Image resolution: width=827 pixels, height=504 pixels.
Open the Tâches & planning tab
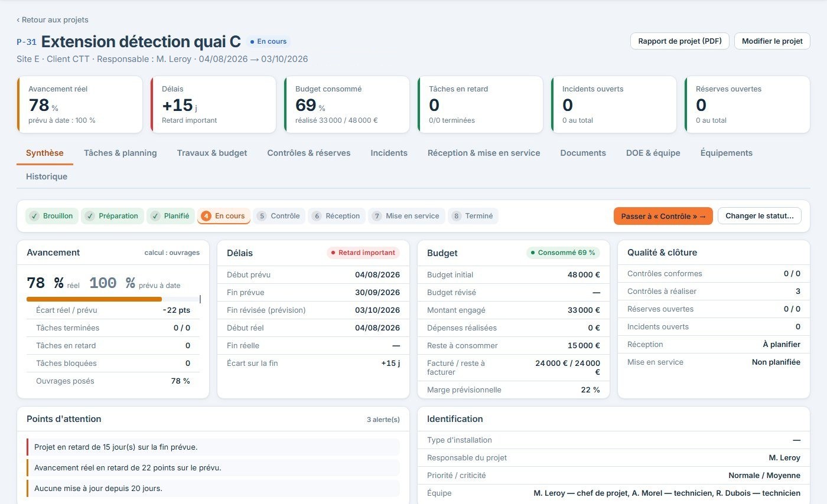coord(121,153)
